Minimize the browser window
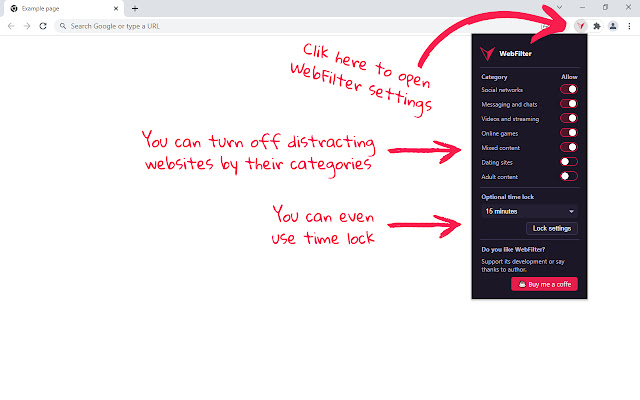Viewport: 640px width, 400px height. [582, 7]
